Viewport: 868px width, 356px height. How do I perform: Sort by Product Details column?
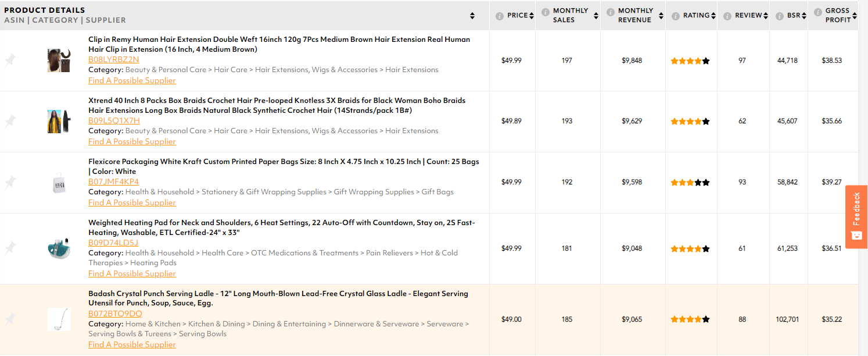(472, 16)
